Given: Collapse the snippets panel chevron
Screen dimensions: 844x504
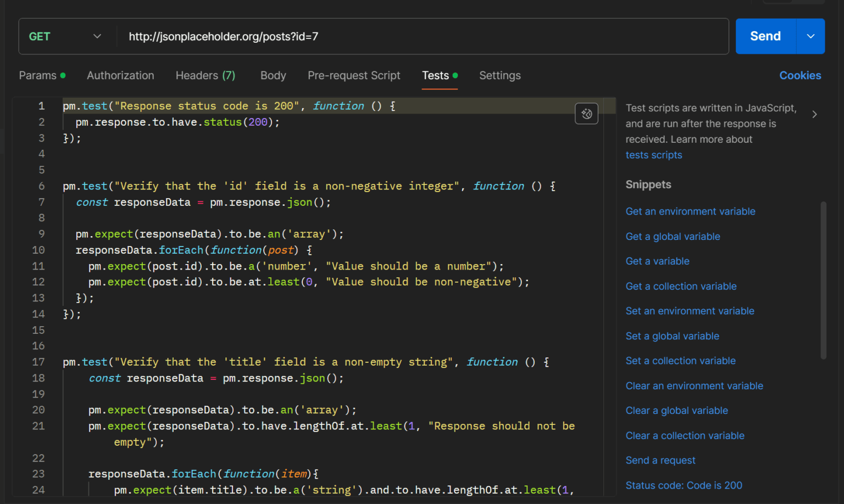Looking at the screenshot, I should click(814, 114).
